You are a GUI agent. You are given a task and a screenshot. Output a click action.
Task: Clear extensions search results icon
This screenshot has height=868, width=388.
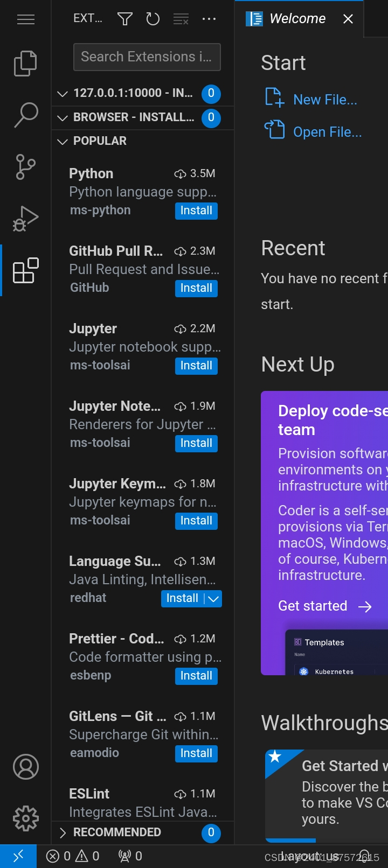click(x=181, y=19)
